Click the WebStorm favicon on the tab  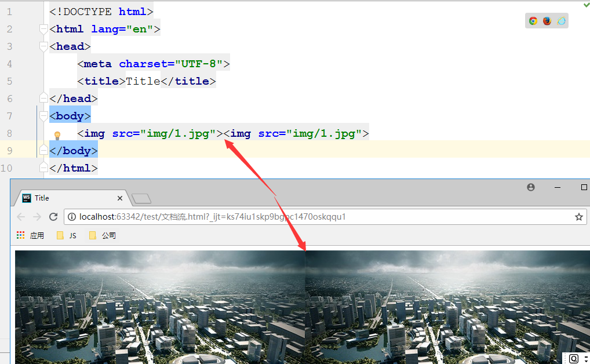pyautogui.click(x=26, y=198)
